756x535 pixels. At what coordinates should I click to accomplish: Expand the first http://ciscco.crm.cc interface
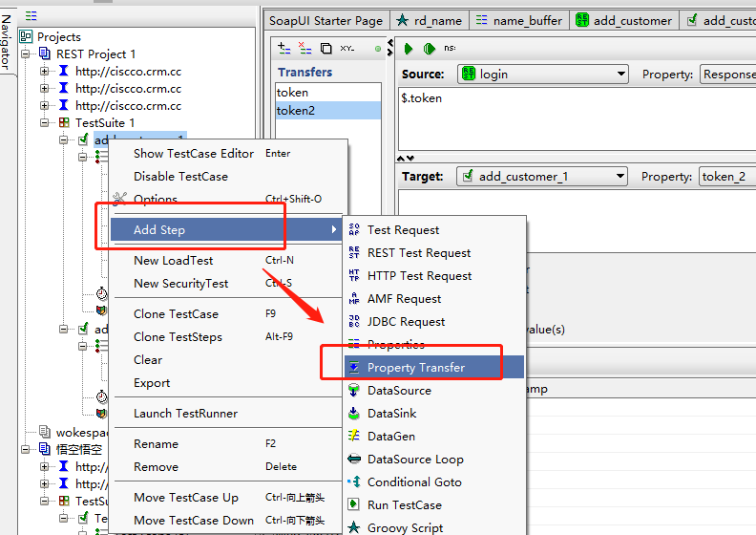pyautogui.click(x=44, y=72)
